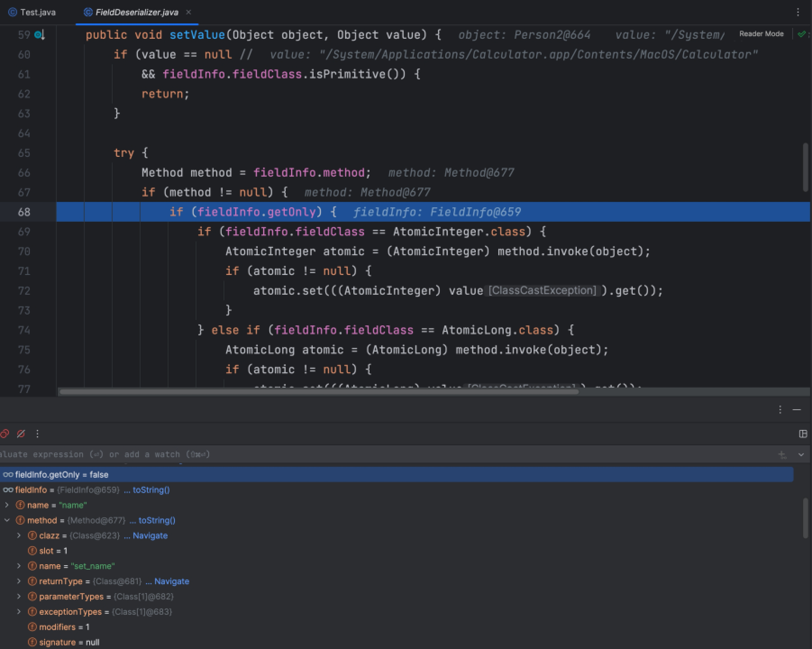Click toString() link for fieldInfo

151,490
